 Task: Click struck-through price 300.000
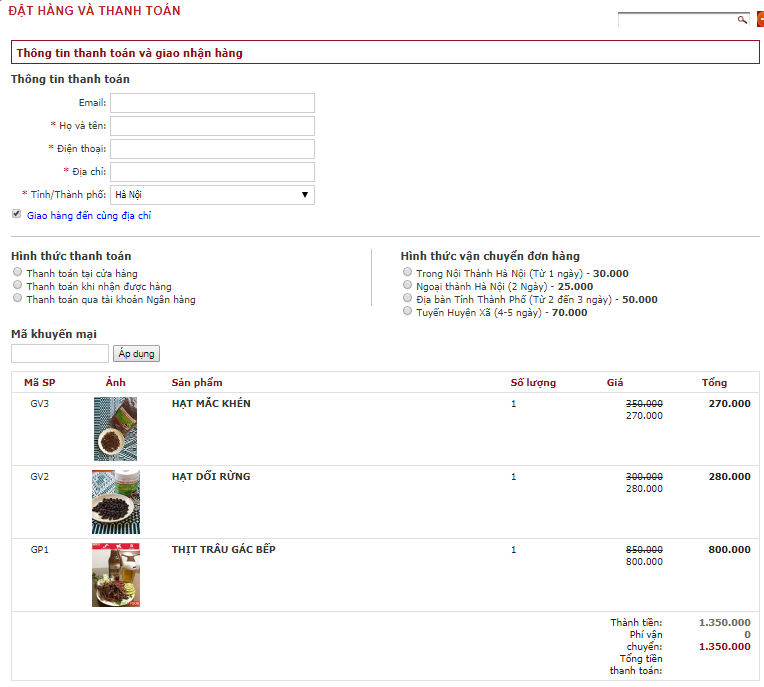click(644, 477)
